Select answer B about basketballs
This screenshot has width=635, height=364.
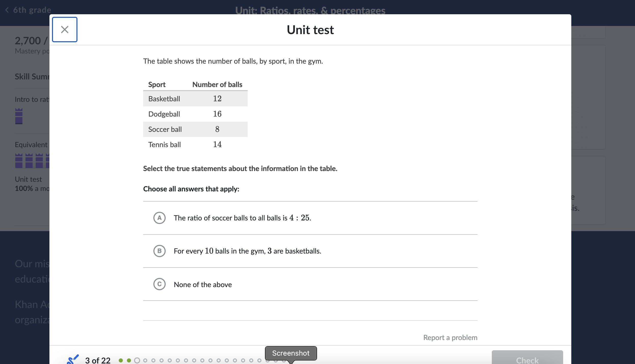(x=160, y=251)
